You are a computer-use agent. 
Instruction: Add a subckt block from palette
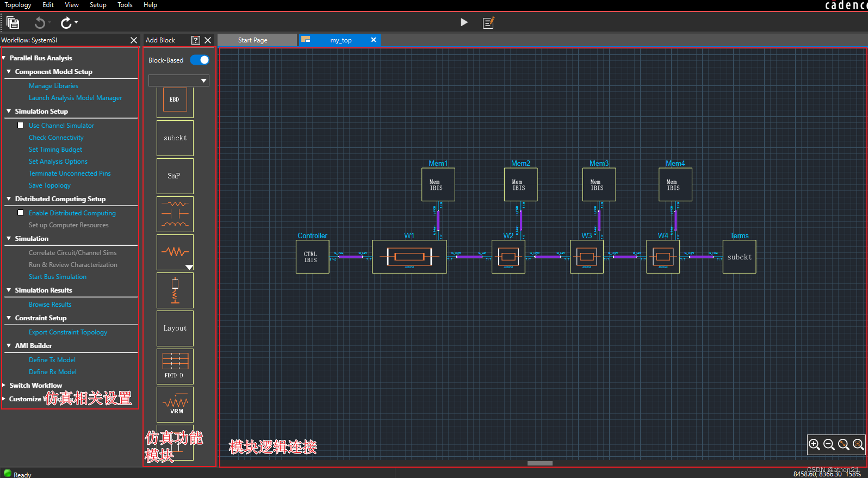pos(175,138)
